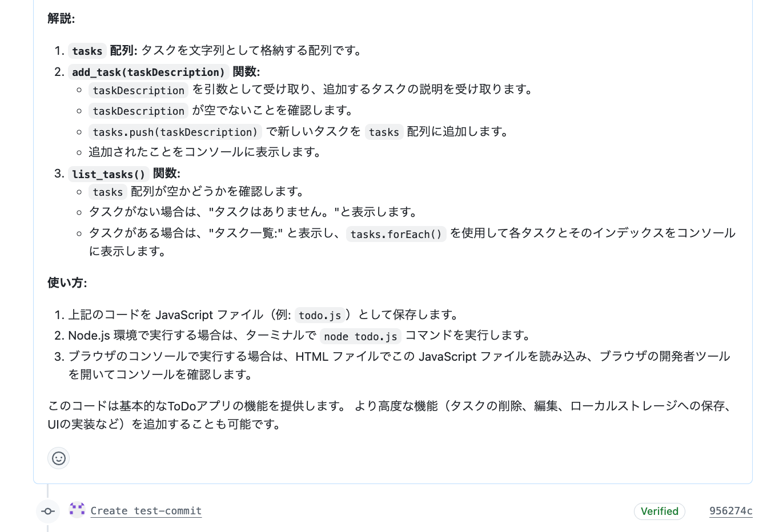Click the add_task(taskDescription) code label
This screenshot has height=532, width=779.
(148, 72)
